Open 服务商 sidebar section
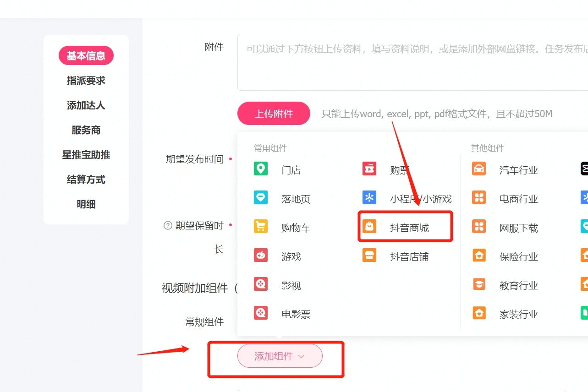The image size is (588, 392). click(86, 130)
